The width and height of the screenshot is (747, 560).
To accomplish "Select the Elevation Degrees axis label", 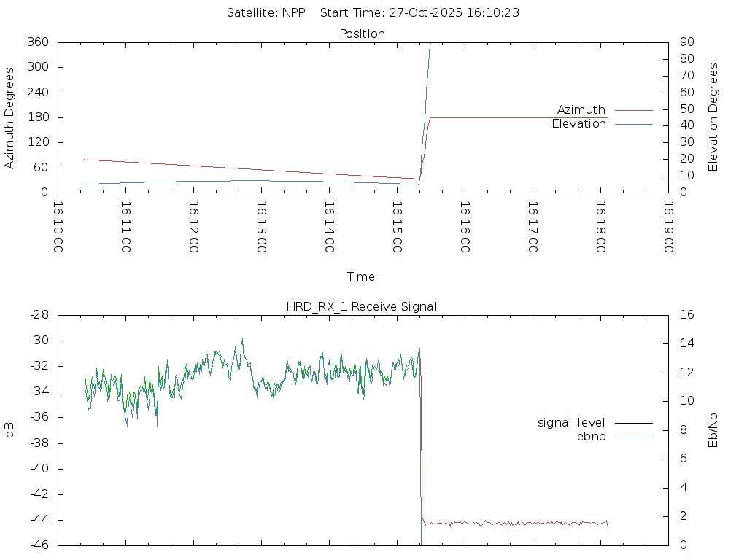I will click(x=713, y=117).
